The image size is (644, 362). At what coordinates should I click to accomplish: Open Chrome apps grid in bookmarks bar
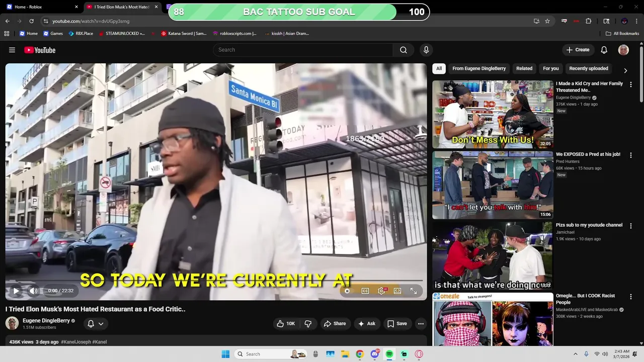(7, 34)
